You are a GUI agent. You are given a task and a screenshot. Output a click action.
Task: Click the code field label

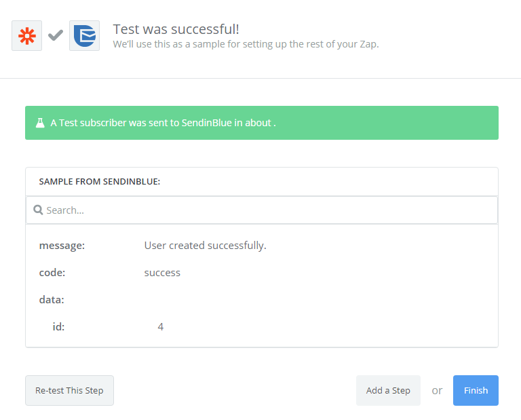(x=52, y=273)
